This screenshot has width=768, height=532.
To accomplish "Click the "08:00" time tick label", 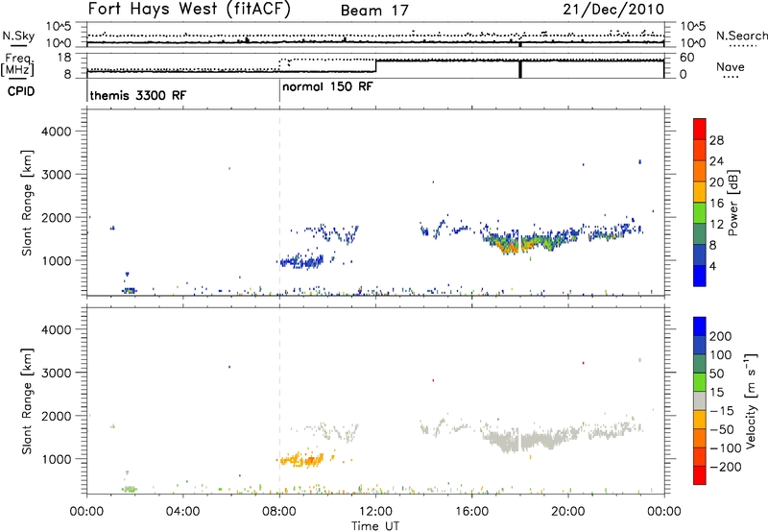I will (x=279, y=512).
